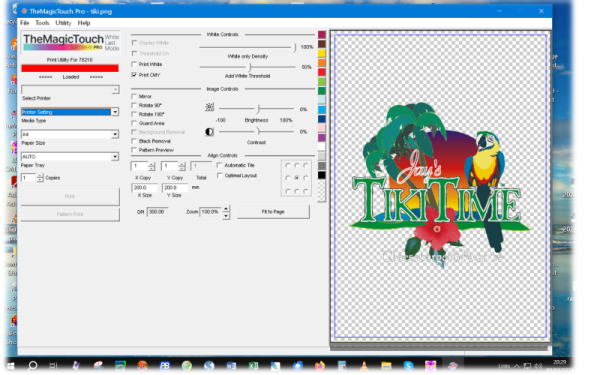592x375 pixels.
Task: Open the Tools menu
Action: [x=42, y=23]
